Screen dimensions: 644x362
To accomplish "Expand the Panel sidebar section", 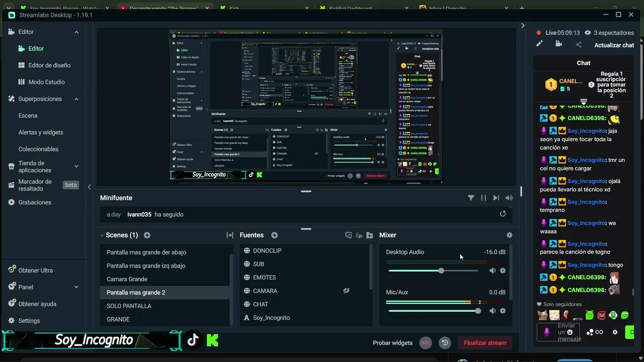I will click(76, 287).
